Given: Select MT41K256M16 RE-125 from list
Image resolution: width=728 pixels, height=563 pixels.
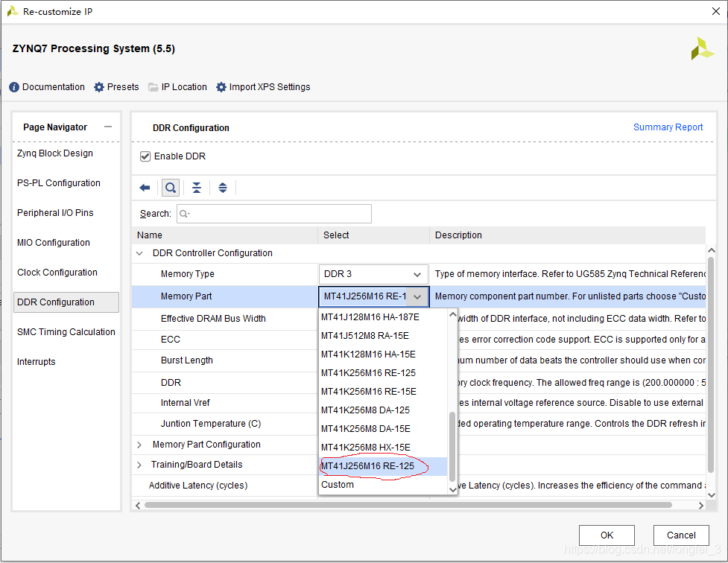Looking at the screenshot, I should point(384,372).
